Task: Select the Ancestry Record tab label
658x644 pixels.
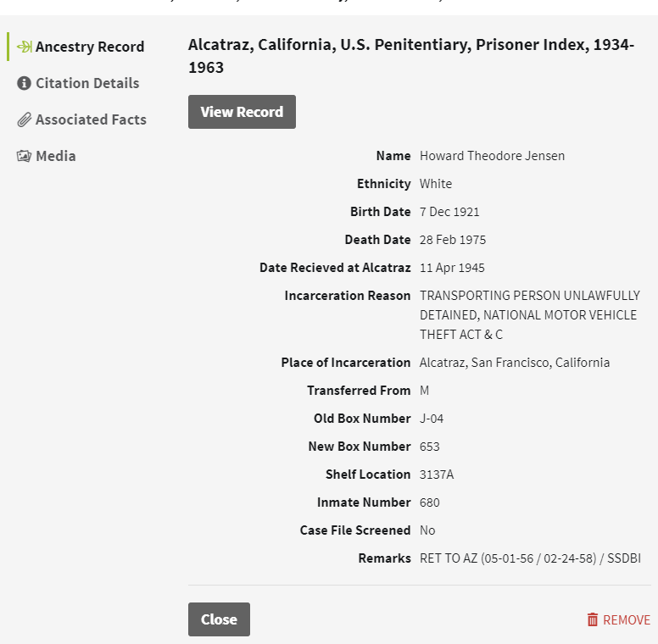Action: (90, 47)
